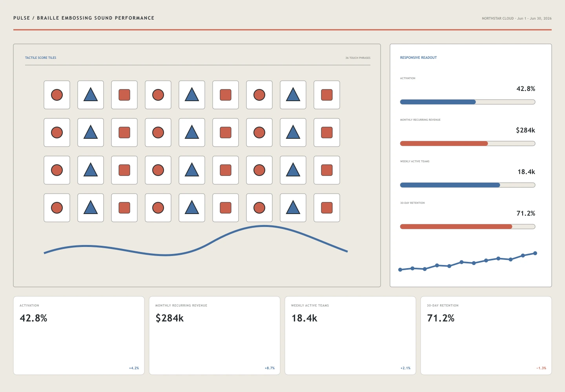Select the first circle tile in the third row

(x=57, y=170)
